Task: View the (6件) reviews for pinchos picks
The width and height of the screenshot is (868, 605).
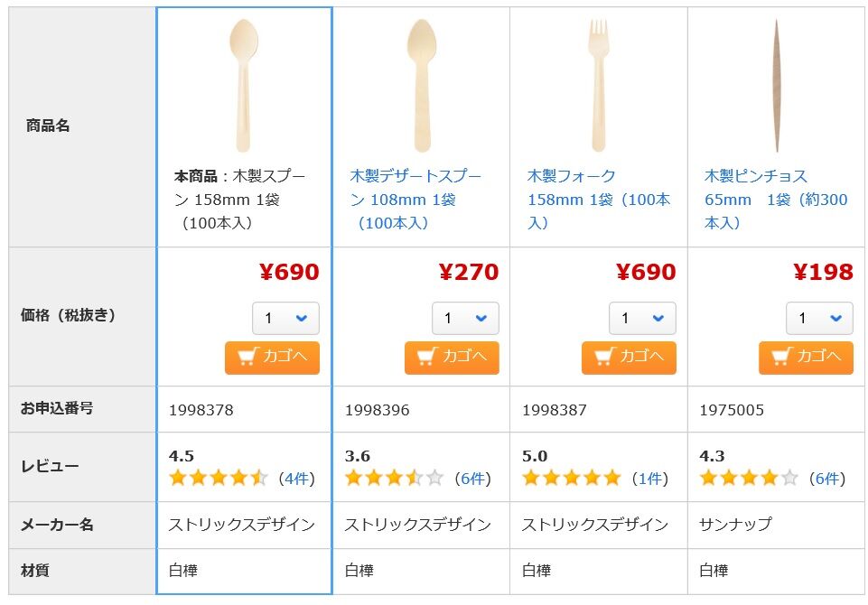Action: click(827, 479)
